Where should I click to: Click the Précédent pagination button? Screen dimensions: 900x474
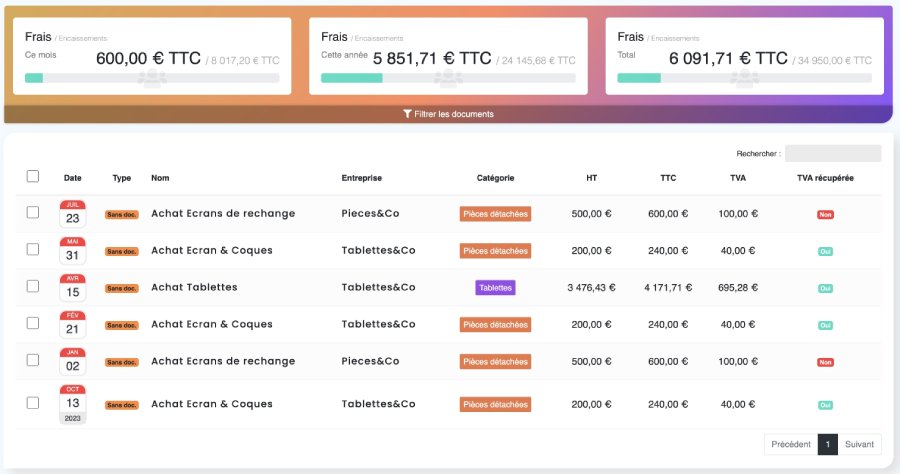click(x=791, y=445)
